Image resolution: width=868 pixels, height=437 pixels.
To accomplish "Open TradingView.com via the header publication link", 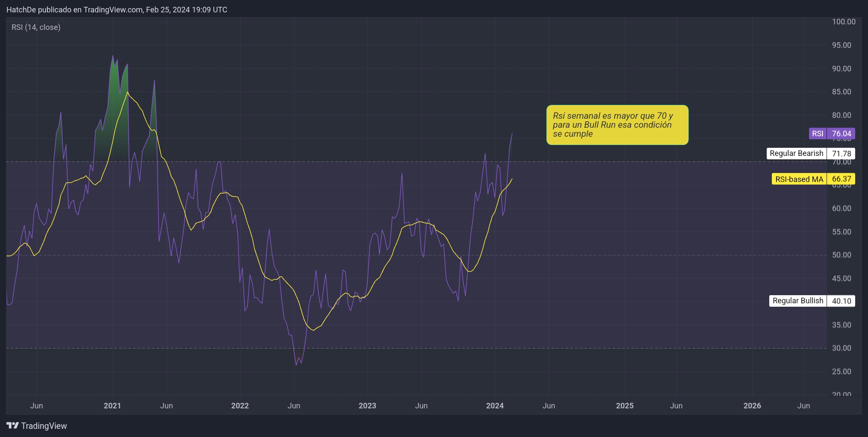I will click(112, 9).
